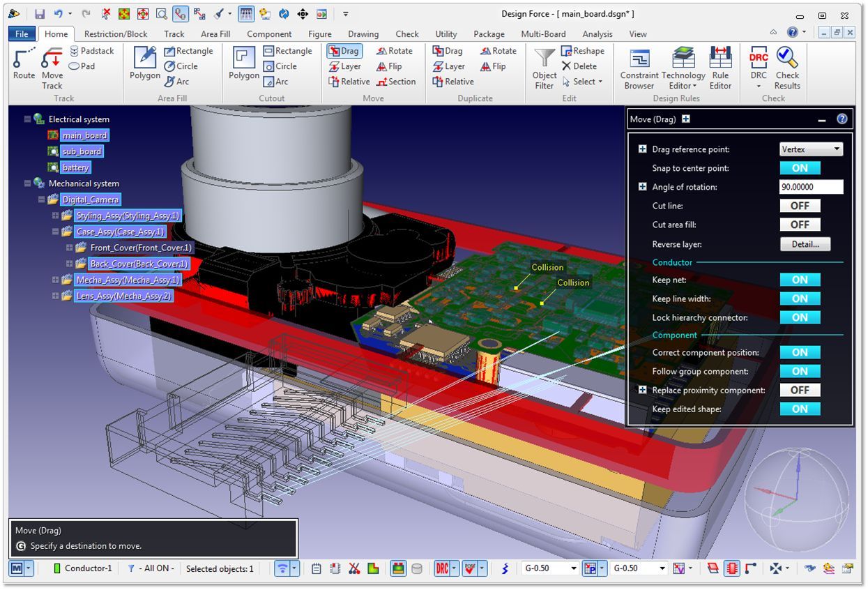Click the Reshape edit tool
The width and height of the screenshot is (868, 590).
click(582, 51)
